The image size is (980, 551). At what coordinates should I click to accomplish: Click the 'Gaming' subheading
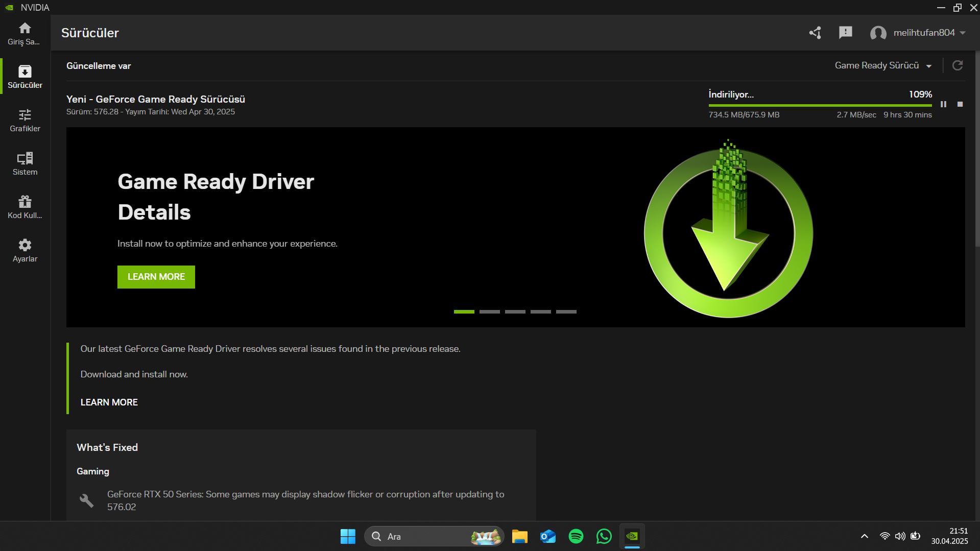pos(93,471)
